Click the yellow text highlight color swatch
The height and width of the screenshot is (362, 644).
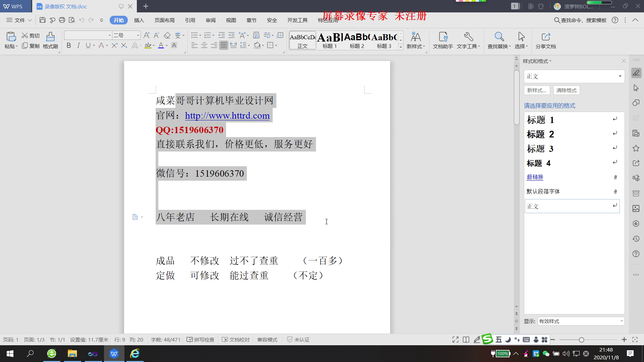tap(148, 46)
